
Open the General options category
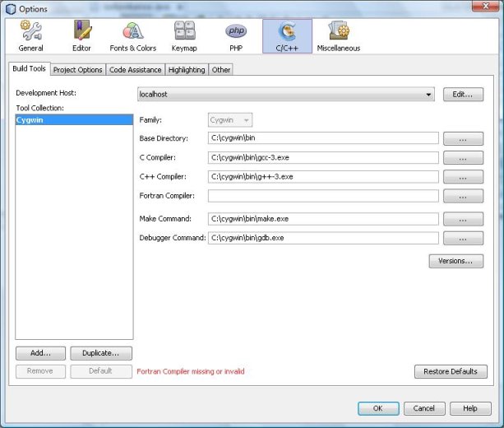click(30, 36)
